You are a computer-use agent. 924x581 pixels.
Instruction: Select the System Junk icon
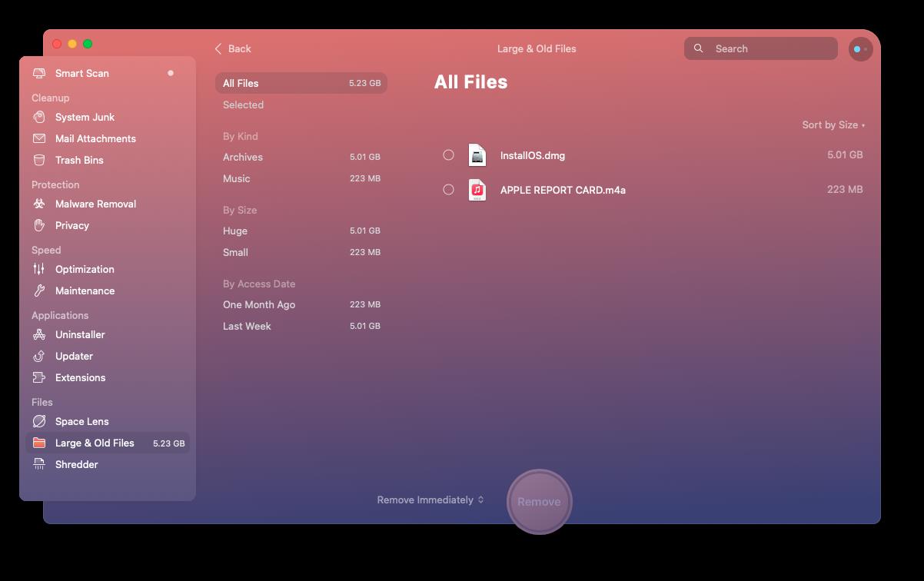tap(39, 117)
